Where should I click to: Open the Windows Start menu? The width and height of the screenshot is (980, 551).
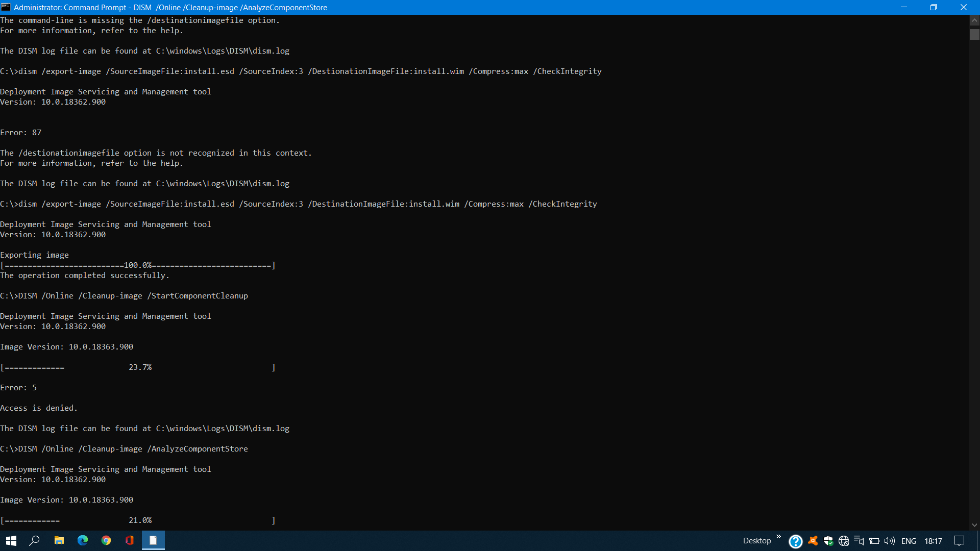[11, 540]
